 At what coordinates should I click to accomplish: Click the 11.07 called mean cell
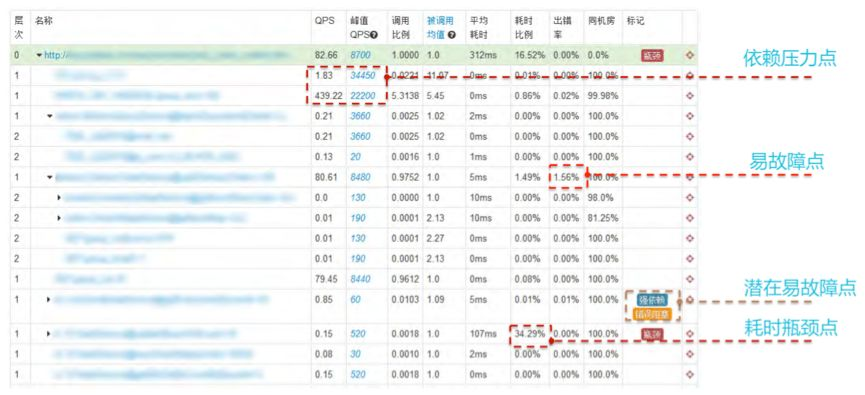coord(437,76)
